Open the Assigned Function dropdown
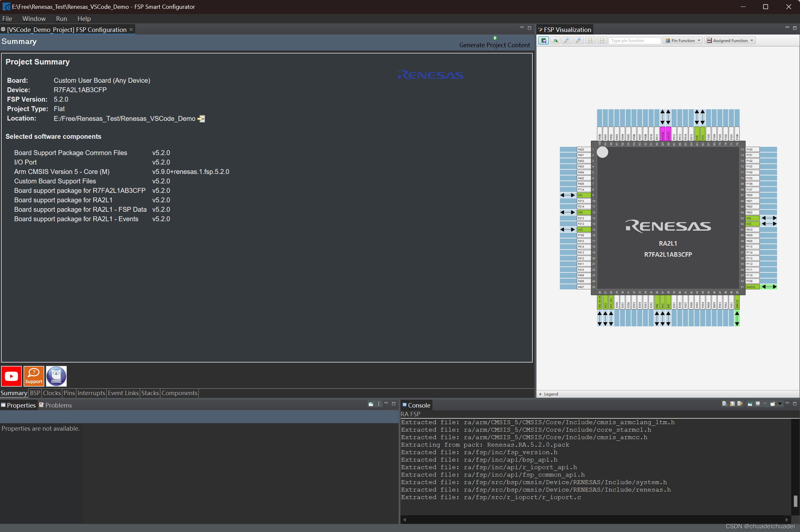This screenshot has width=800, height=532. [729, 40]
